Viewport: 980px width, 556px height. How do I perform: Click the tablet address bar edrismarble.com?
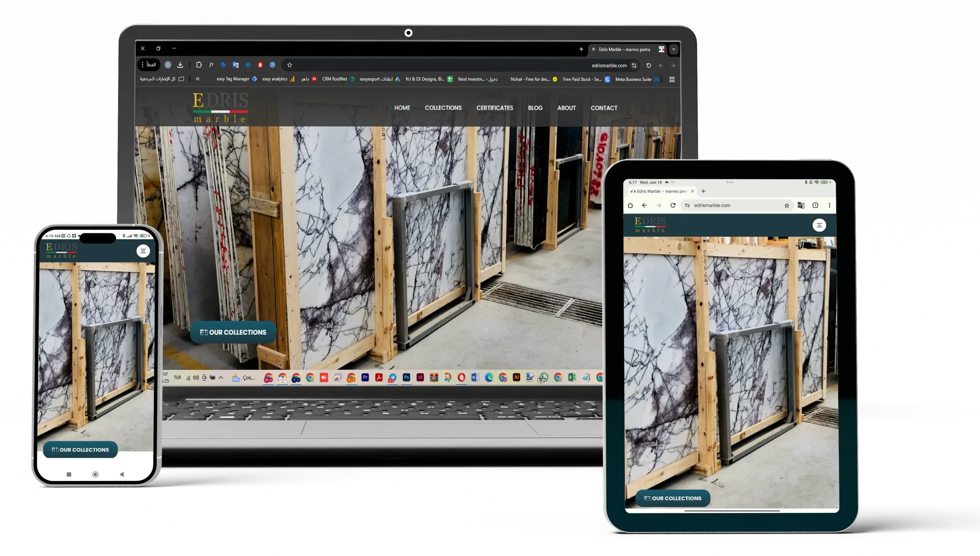pyautogui.click(x=712, y=205)
